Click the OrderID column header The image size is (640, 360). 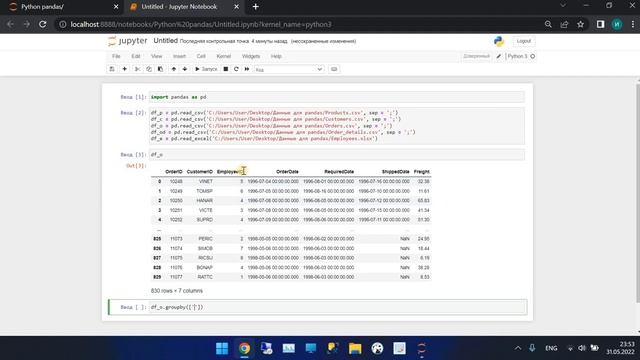[174, 172]
